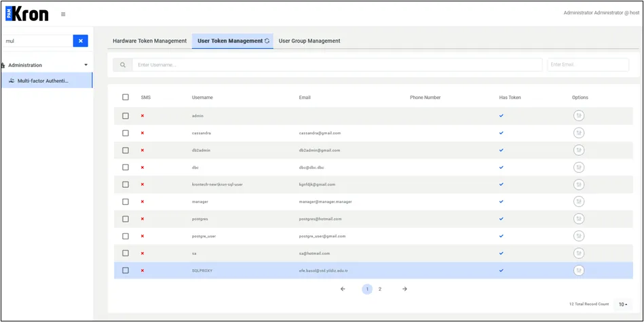This screenshot has height=322, width=644.
Task: Click the db2admin username cell
Action: (x=202, y=150)
